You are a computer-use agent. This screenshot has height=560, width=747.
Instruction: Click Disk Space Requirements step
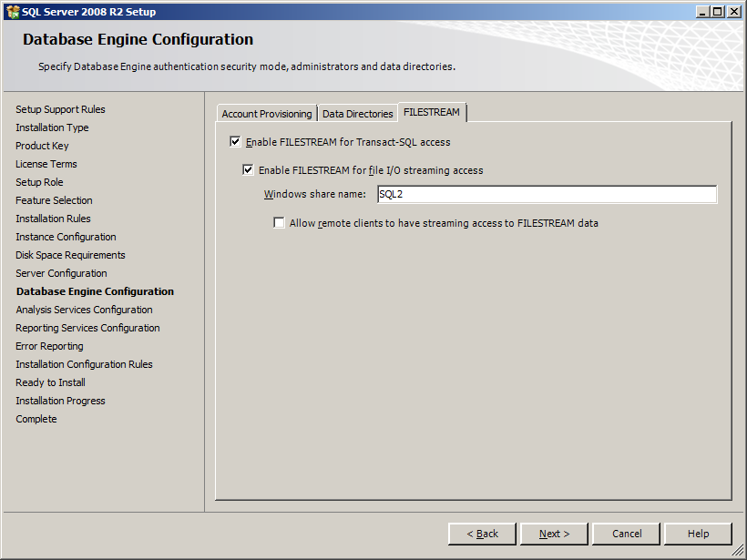pos(70,255)
